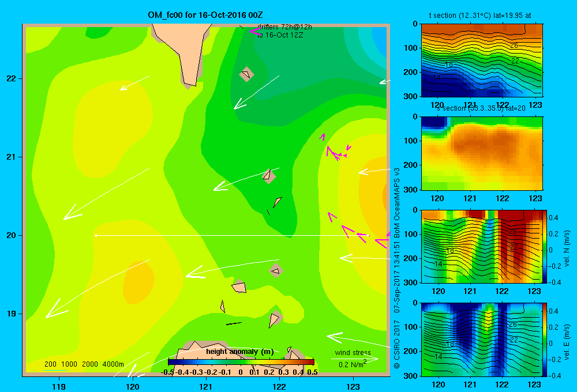577x392 pixels.
Task: Click the '18' isotherm label in the temperature section
Action: click(448, 65)
